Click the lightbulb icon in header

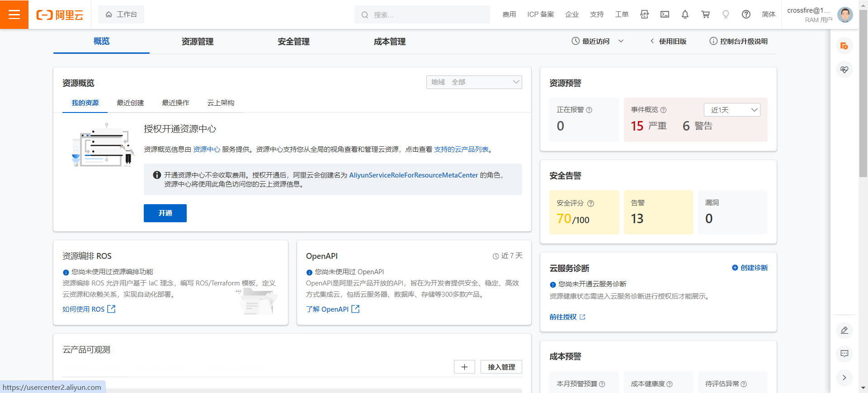click(726, 14)
